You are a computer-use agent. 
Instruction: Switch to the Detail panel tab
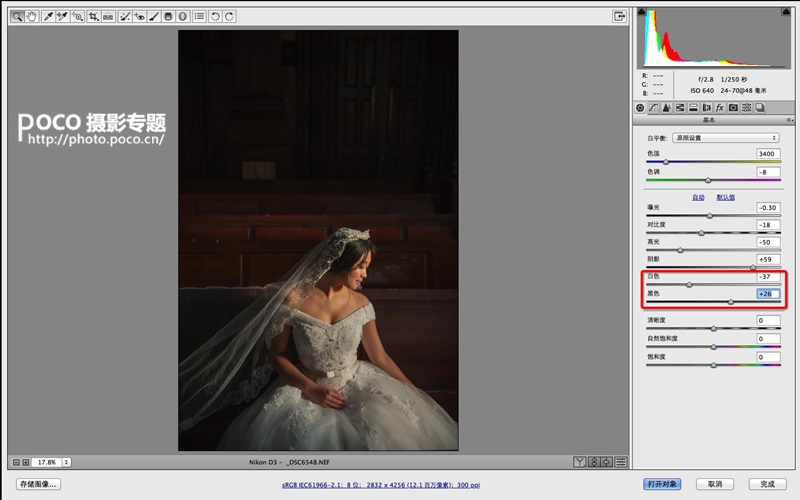point(667,108)
